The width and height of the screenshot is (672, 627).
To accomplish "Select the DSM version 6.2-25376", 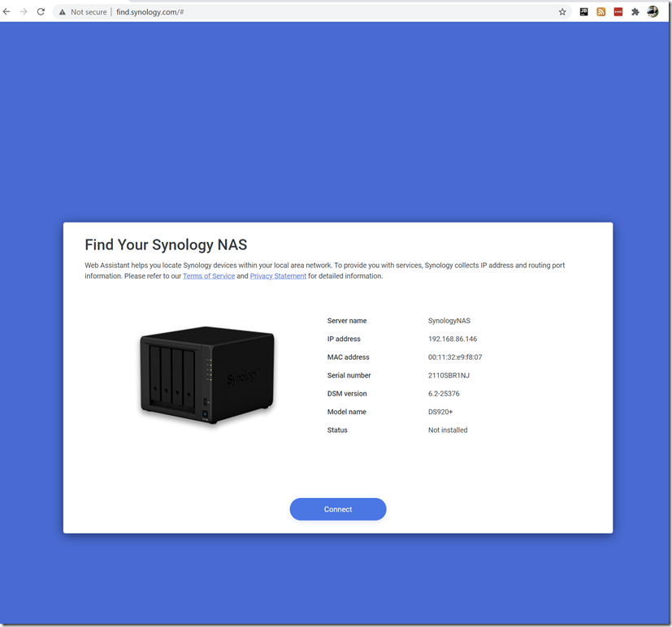I will (444, 394).
